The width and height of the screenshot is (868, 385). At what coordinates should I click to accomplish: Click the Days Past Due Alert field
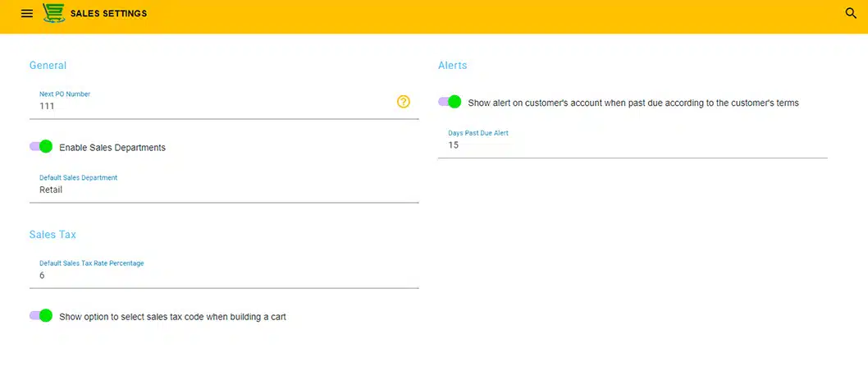(x=632, y=145)
